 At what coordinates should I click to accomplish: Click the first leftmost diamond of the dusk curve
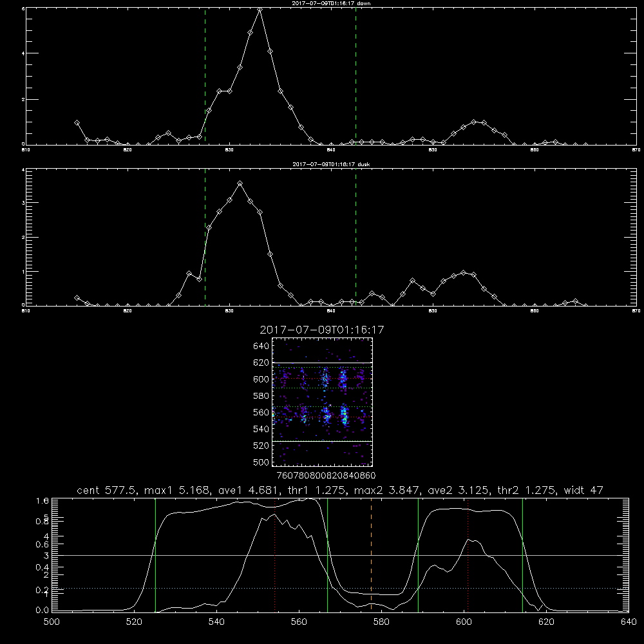[77, 298]
